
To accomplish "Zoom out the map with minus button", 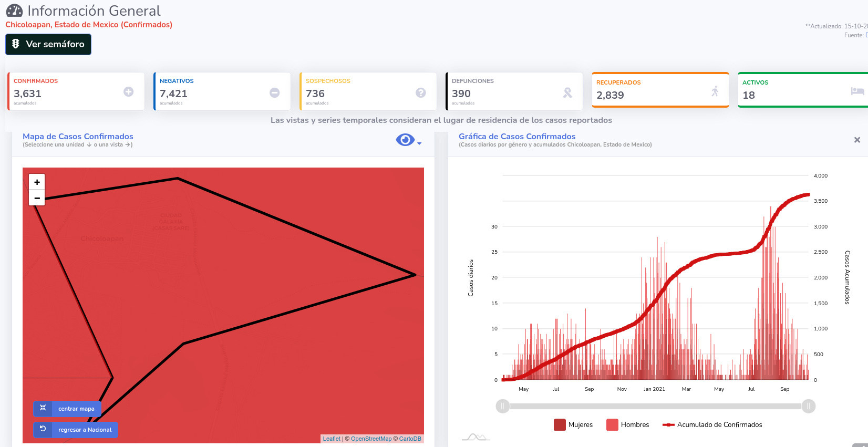I will [x=37, y=198].
